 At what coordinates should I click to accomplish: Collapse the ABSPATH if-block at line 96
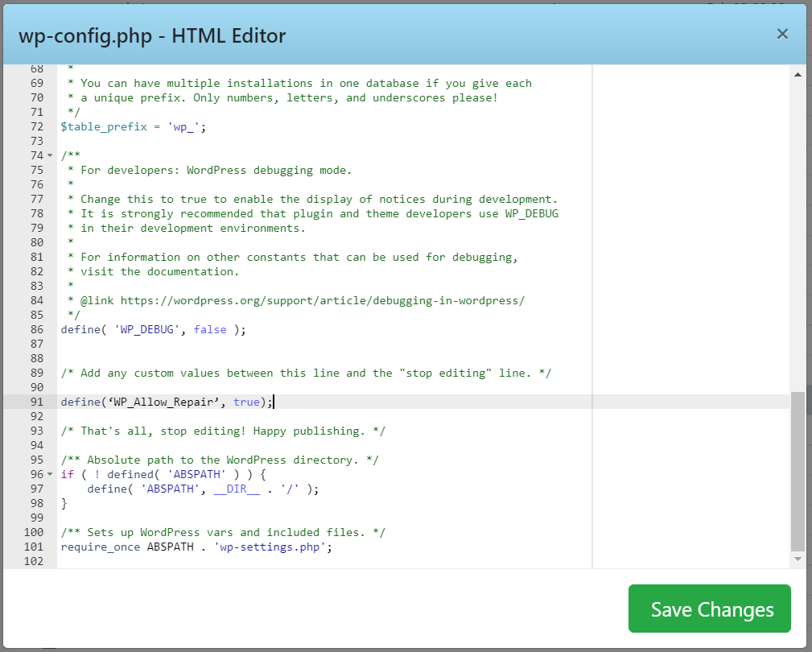point(48,474)
